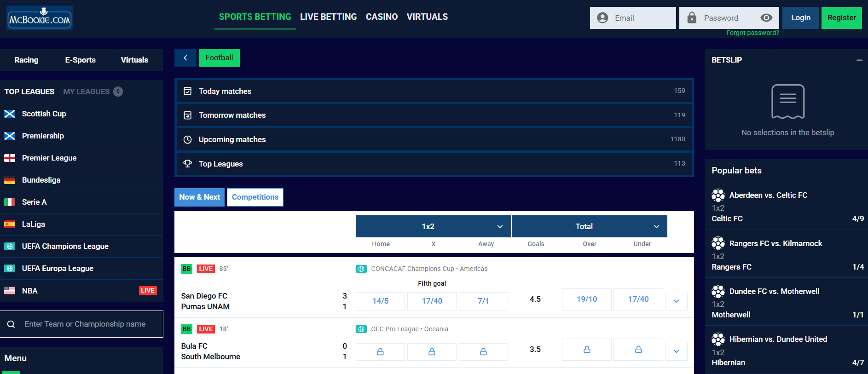This screenshot has width=868, height=374.
Task: Expand the Top Leagues section
Action: [434, 163]
